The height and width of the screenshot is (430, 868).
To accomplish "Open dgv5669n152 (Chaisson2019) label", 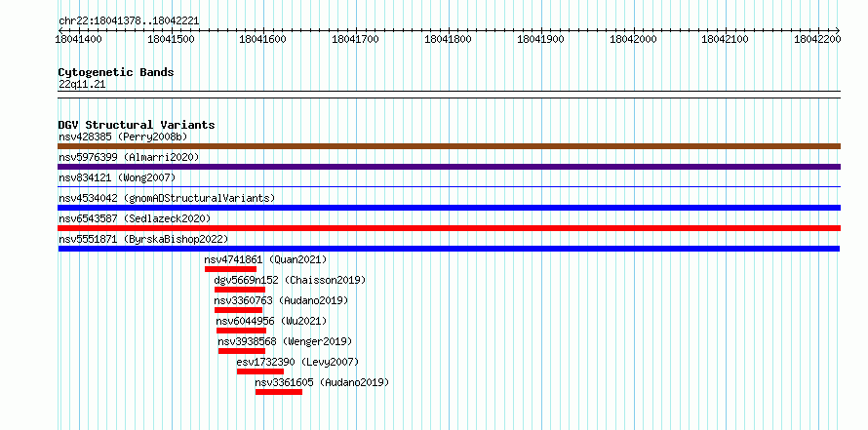I will pos(290,280).
